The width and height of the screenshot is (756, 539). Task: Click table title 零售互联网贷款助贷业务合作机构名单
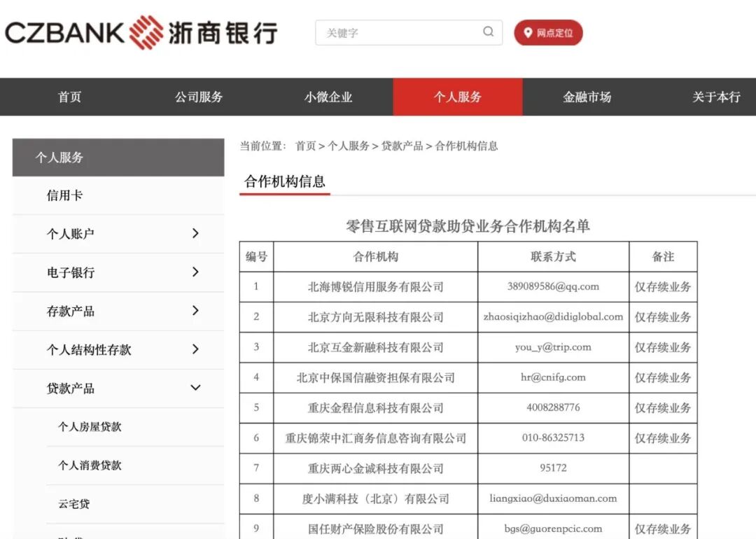click(468, 226)
